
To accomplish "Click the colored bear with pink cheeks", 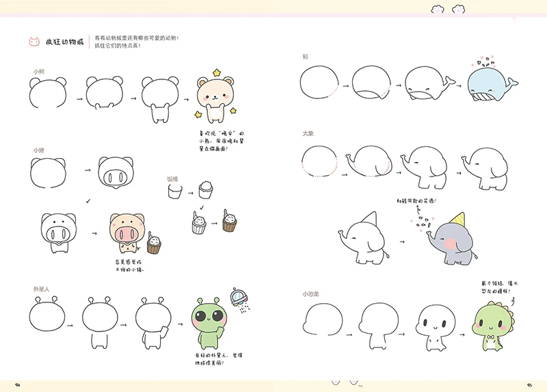I will coord(215,100).
